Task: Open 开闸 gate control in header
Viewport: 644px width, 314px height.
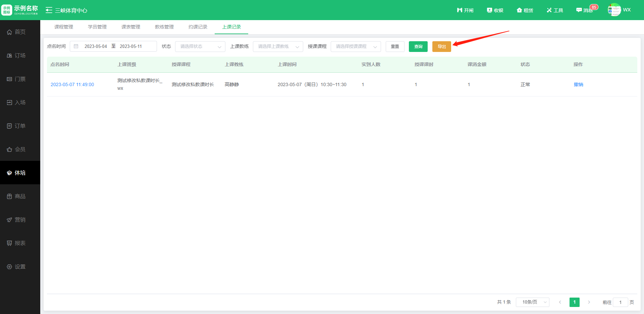Action: point(465,10)
